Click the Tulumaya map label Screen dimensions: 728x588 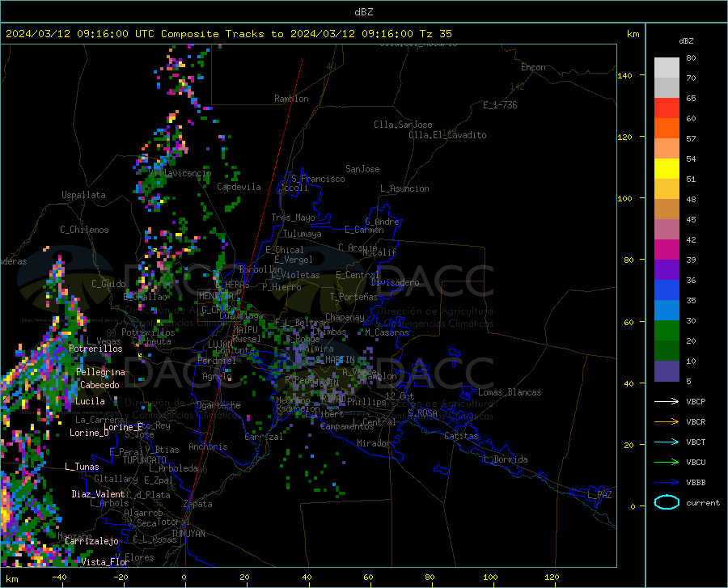[303, 234]
